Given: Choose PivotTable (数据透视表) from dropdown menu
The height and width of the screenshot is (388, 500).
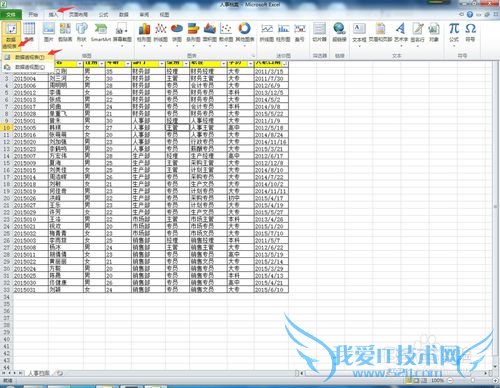Looking at the screenshot, I should point(28,57).
